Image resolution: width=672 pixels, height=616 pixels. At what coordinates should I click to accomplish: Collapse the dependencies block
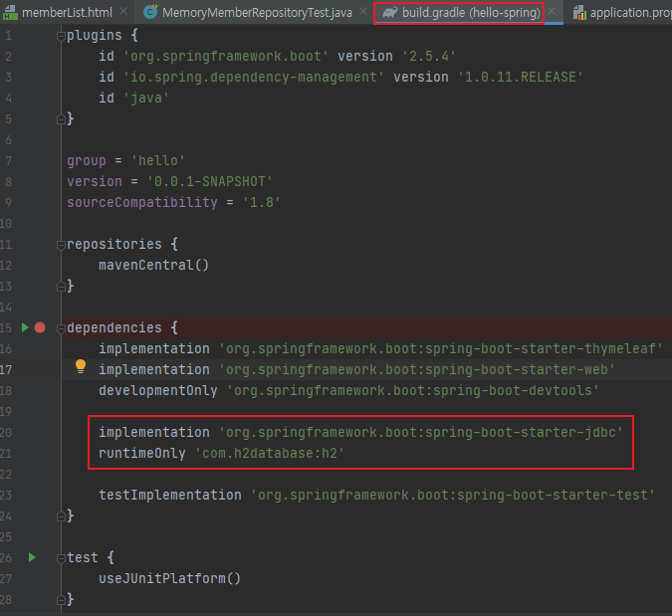point(61,328)
